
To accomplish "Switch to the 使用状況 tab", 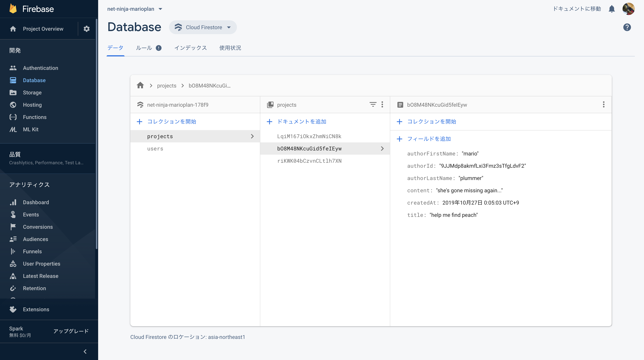I will click(x=230, y=48).
